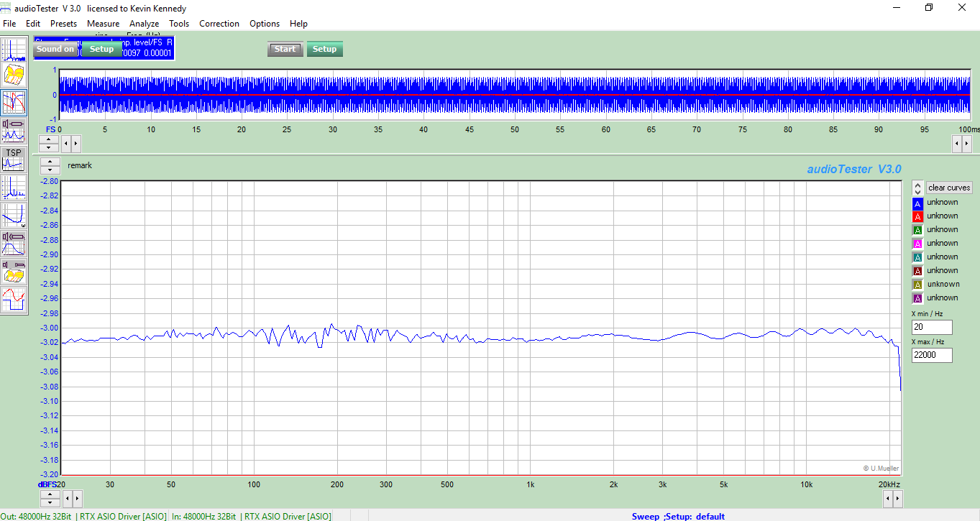The height and width of the screenshot is (521, 980).
Task: Click the frequency-axis arrows at bottom right
Action: (x=892, y=497)
